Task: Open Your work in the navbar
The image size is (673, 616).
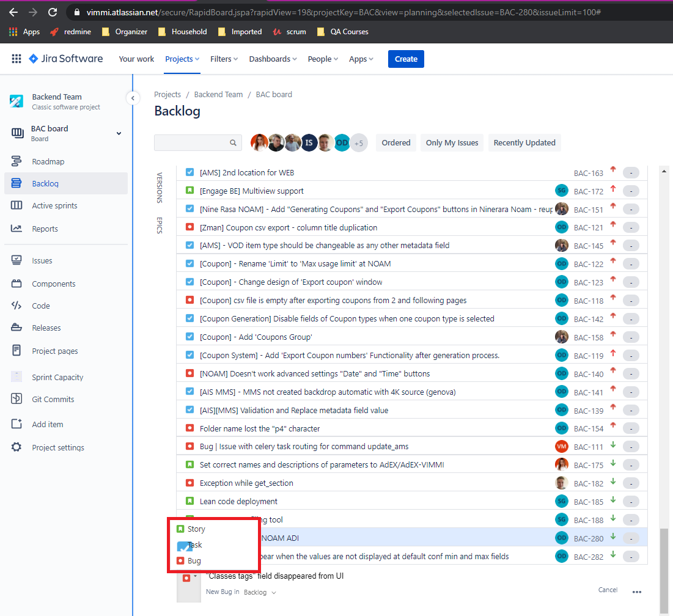Action: click(136, 59)
